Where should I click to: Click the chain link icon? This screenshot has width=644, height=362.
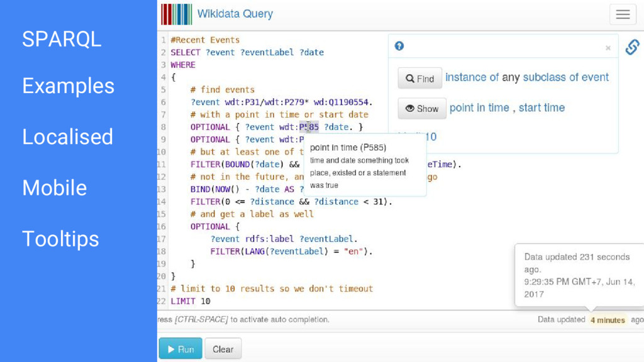pos(633,47)
